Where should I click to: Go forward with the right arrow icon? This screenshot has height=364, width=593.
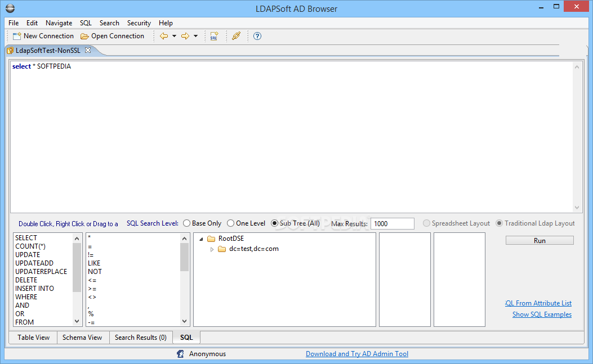[185, 36]
